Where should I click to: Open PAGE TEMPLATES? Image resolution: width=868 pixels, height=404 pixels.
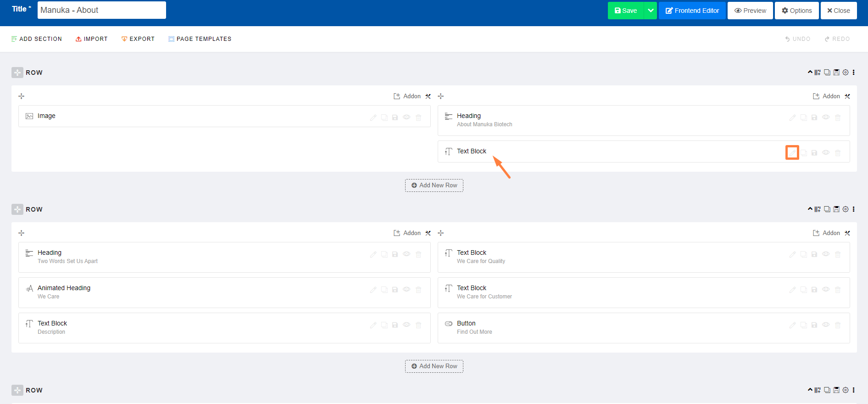pos(200,39)
